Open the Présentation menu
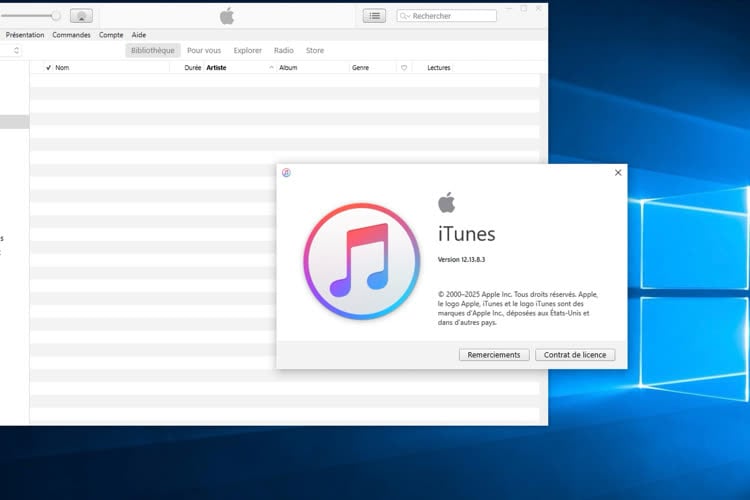750x500 pixels. (25, 35)
